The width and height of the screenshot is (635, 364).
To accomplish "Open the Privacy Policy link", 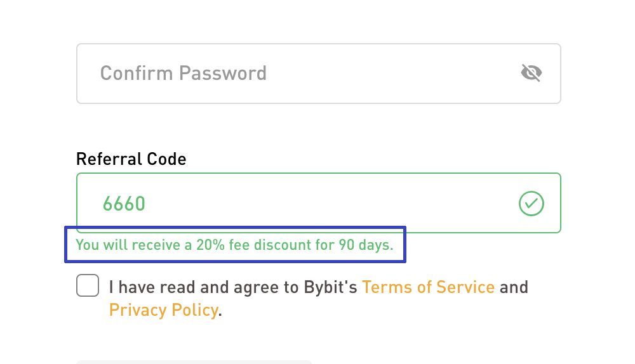I will (163, 310).
